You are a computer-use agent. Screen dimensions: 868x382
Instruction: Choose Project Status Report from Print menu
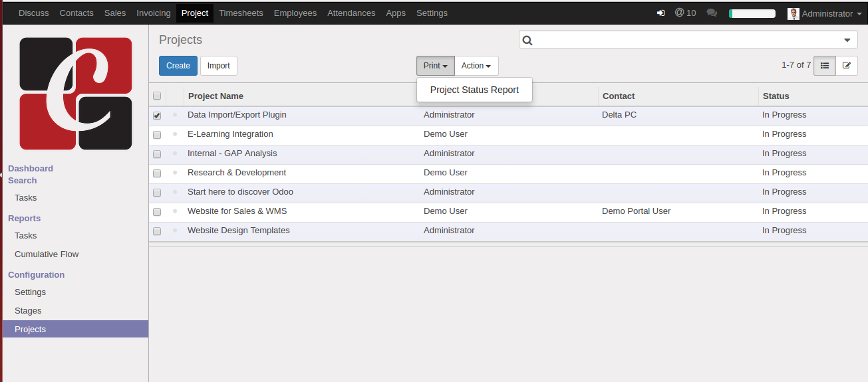pos(474,90)
